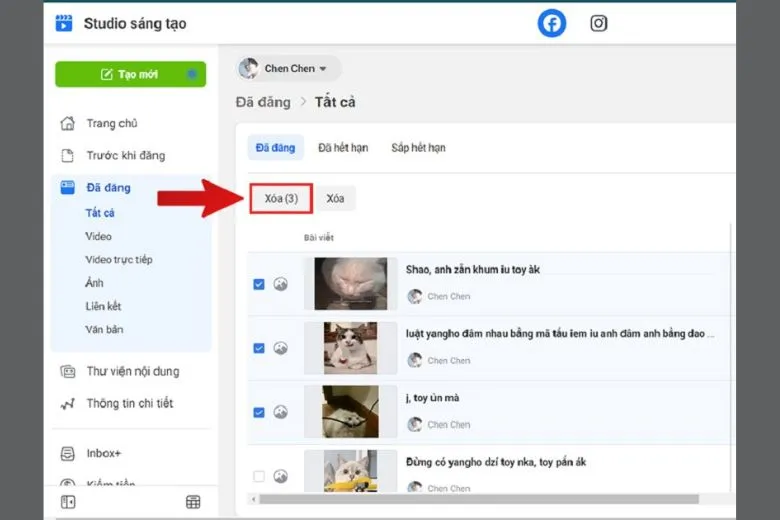Open thumbnail of 'Đừng có yangho' post
Screen dimensions: 780x520
(x=351, y=471)
